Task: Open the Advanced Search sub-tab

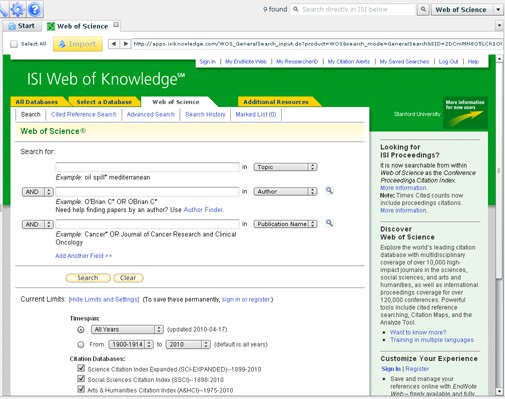Action: click(x=151, y=115)
